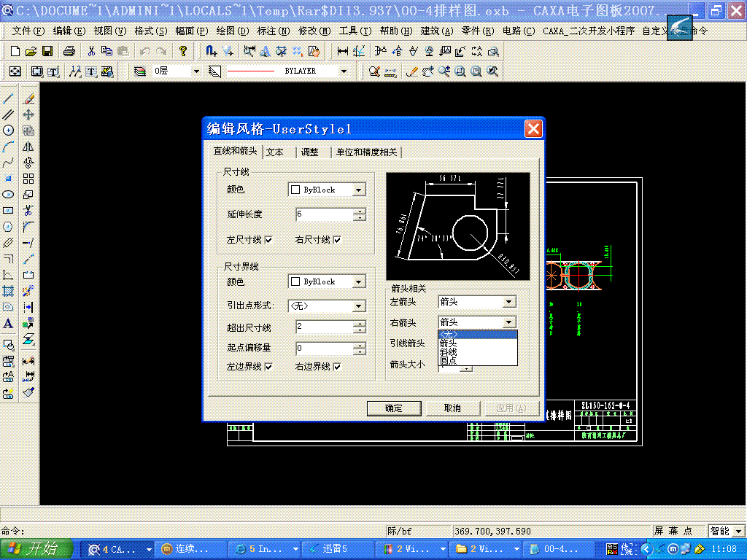Screen dimensions: 747x560
Task: Select the Array tool with the four squares icon
Action: point(28,179)
